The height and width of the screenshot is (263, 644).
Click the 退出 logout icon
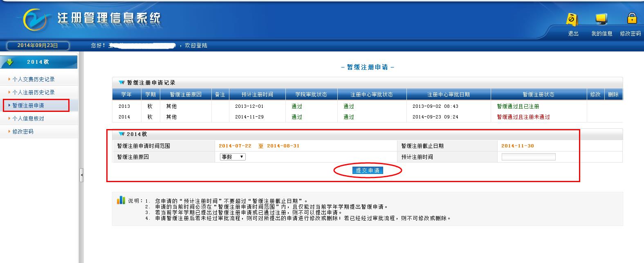click(572, 20)
